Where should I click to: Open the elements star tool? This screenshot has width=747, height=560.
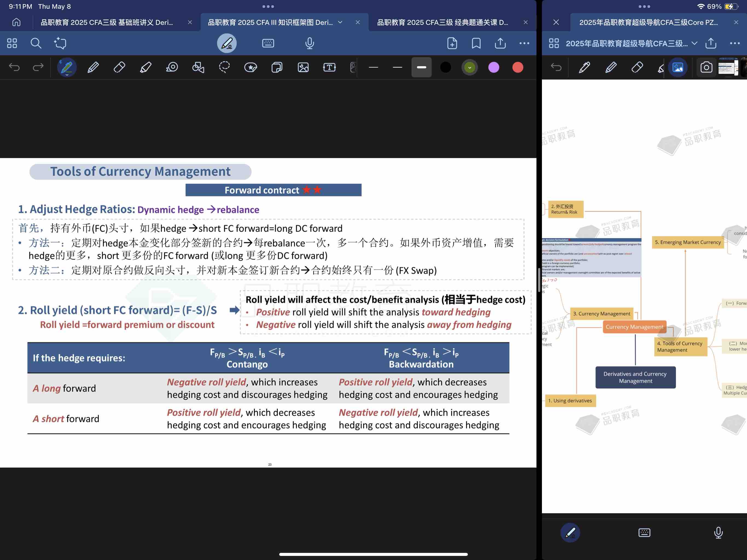click(x=250, y=67)
